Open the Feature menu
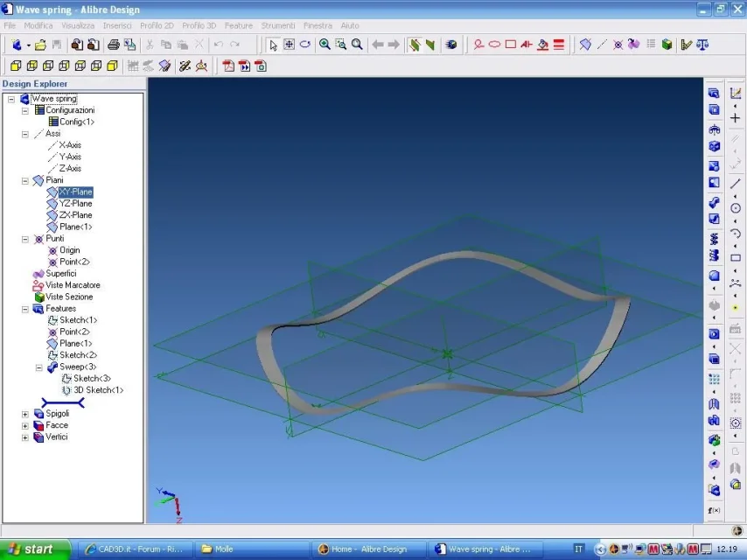Screen dimensions: 747x560 (239, 25)
